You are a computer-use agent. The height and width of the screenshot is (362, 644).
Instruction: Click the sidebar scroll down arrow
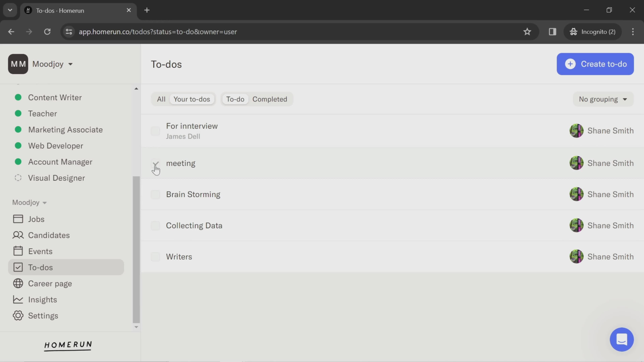pos(136,327)
